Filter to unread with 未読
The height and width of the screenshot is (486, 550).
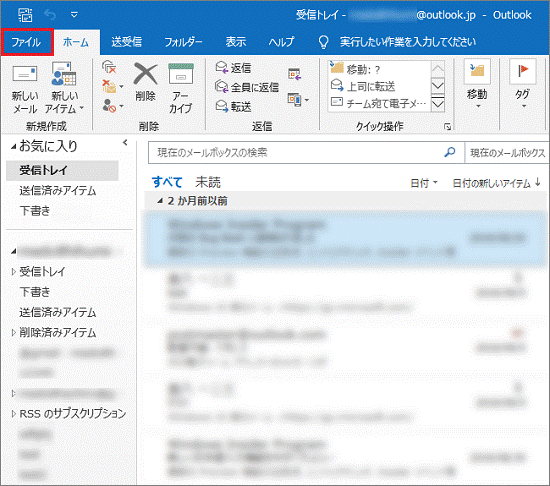[208, 182]
